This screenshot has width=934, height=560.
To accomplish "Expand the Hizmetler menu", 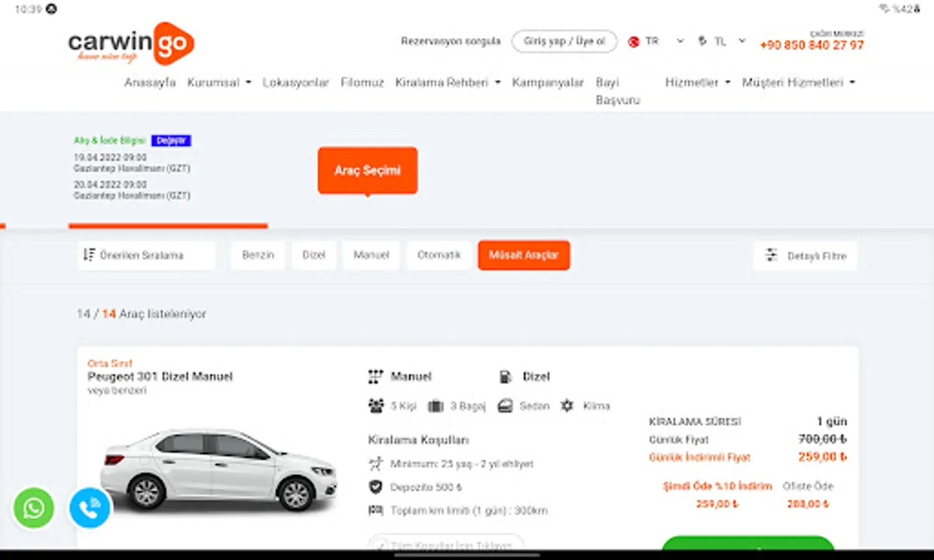I will pos(698,82).
